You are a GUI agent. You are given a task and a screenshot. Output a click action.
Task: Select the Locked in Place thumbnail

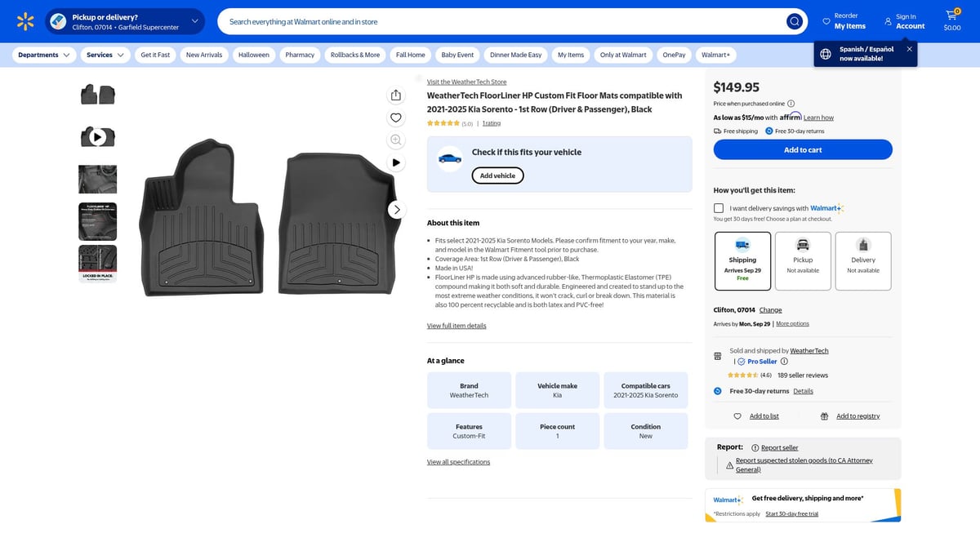(x=97, y=264)
